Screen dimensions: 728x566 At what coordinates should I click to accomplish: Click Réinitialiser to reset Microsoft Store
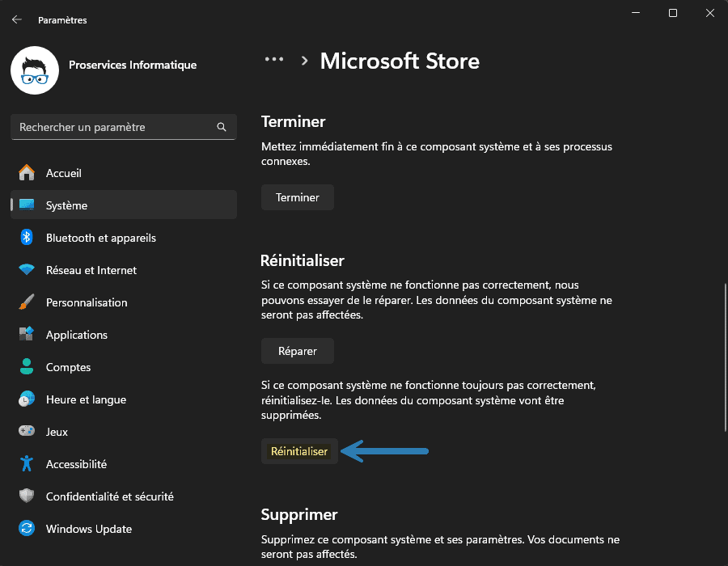(x=299, y=450)
